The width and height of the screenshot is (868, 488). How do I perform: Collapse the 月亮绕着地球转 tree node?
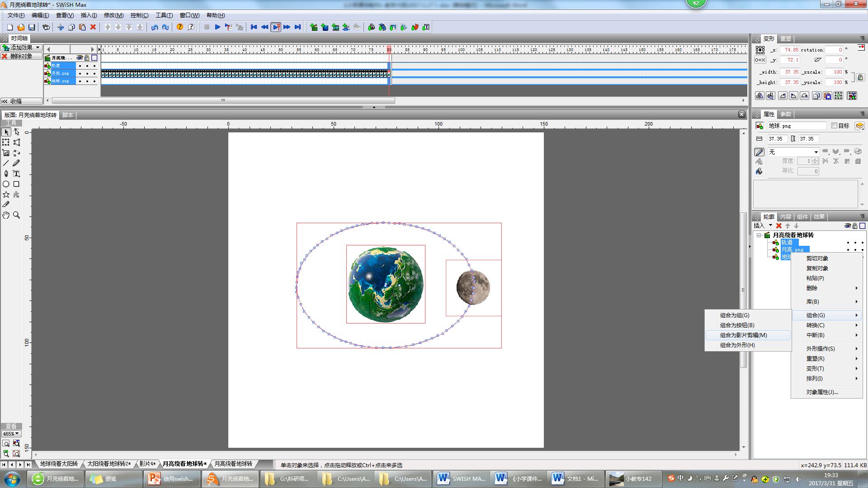759,235
